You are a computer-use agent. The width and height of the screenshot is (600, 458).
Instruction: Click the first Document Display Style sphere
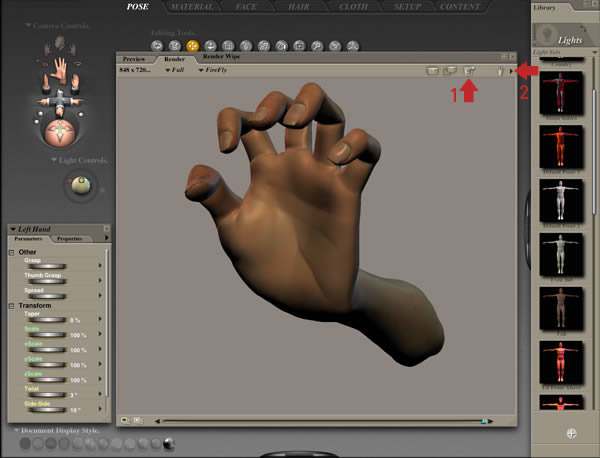click(25, 443)
